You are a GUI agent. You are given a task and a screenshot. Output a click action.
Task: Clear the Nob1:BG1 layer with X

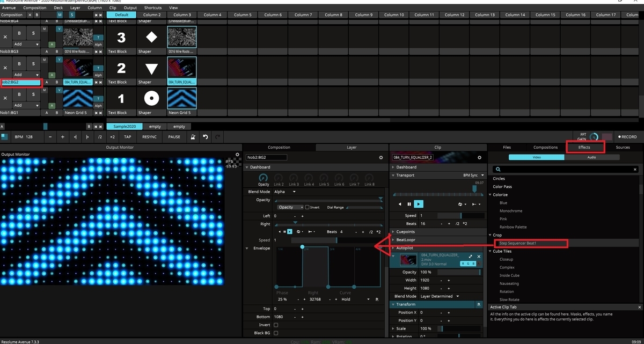click(x=5, y=98)
